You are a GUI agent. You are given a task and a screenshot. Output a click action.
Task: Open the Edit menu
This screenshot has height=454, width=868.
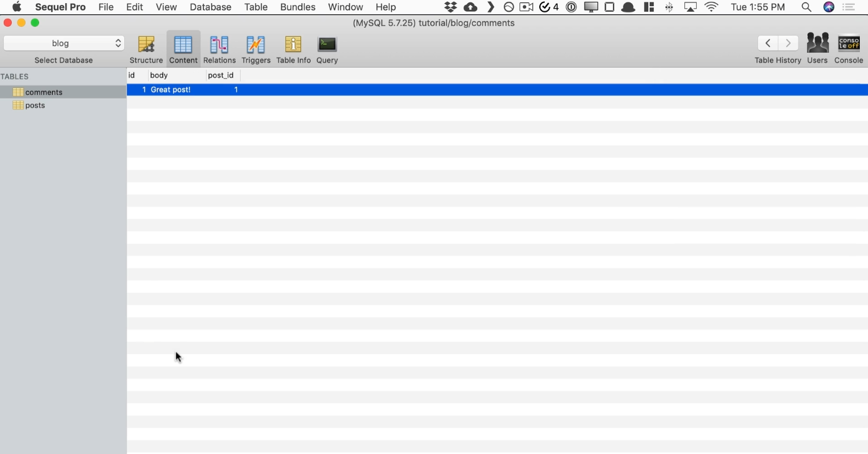(135, 7)
